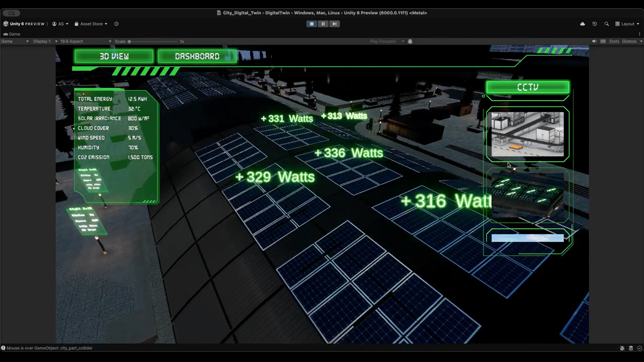Open the Asset Store dropdown
644x362 pixels.
91,24
